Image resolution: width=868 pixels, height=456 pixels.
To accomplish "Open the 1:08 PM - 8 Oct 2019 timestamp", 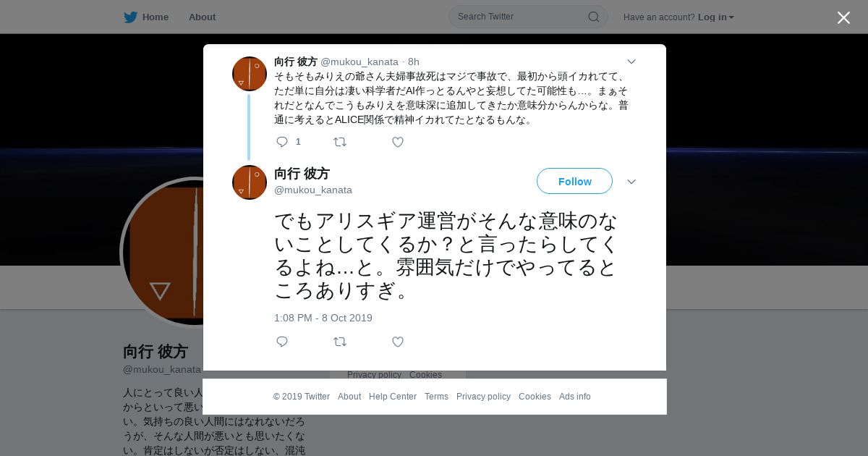I will (323, 318).
